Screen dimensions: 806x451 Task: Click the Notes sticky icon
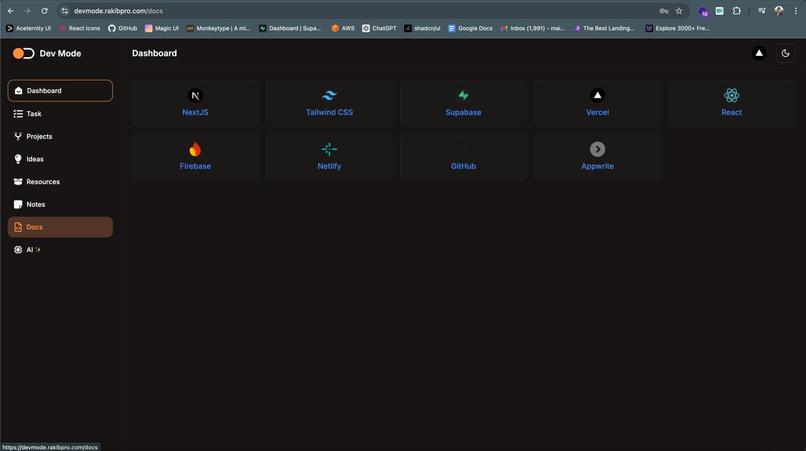pos(18,204)
